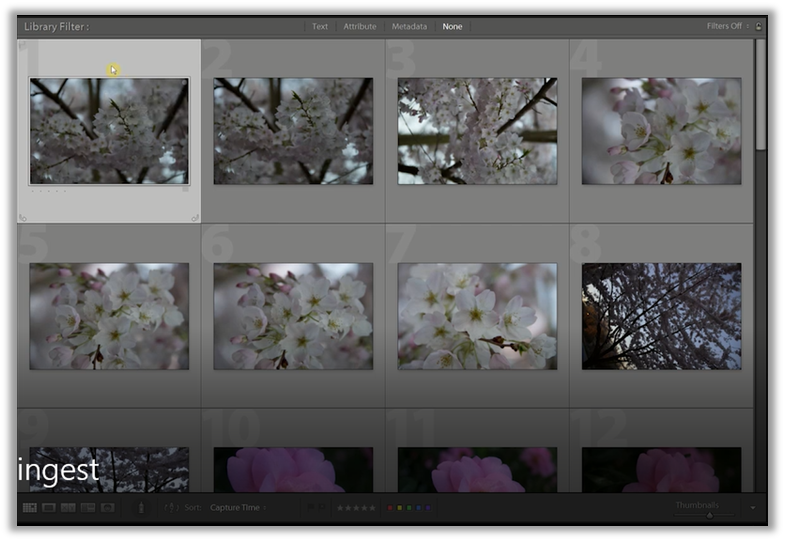
Task: Apply purple color label
Action: (428, 508)
